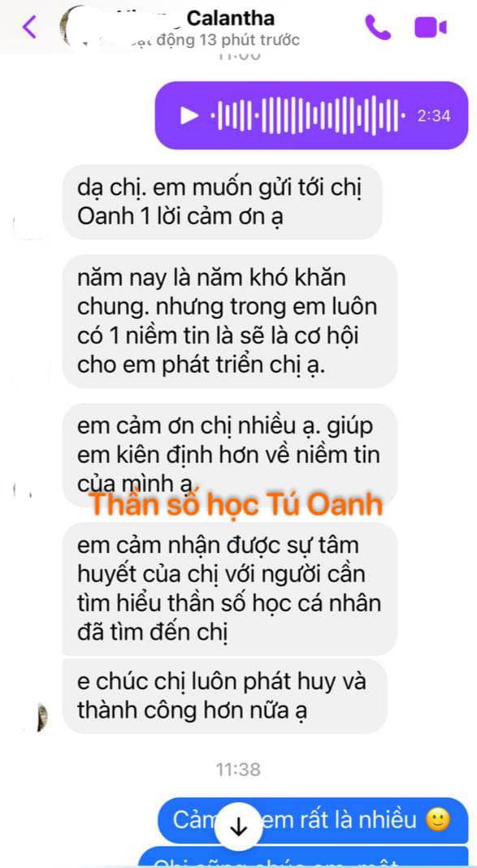Go back using the purple arrow
The image size is (477, 868).
(28, 27)
